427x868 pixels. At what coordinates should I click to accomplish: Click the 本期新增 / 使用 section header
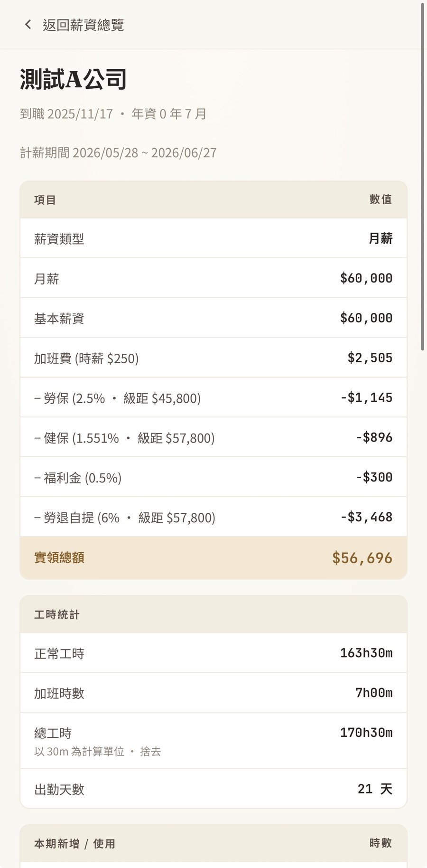click(213, 843)
